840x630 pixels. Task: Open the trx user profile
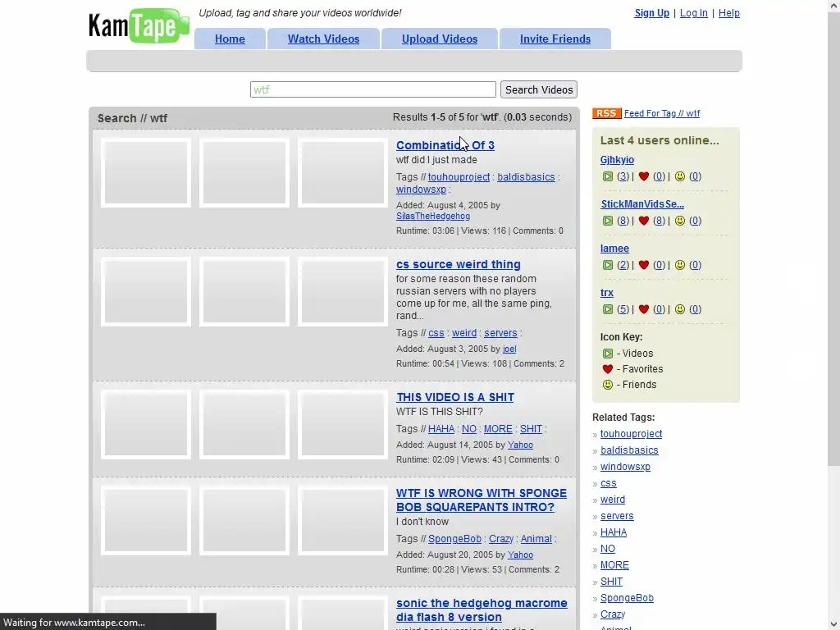coord(607,293)
